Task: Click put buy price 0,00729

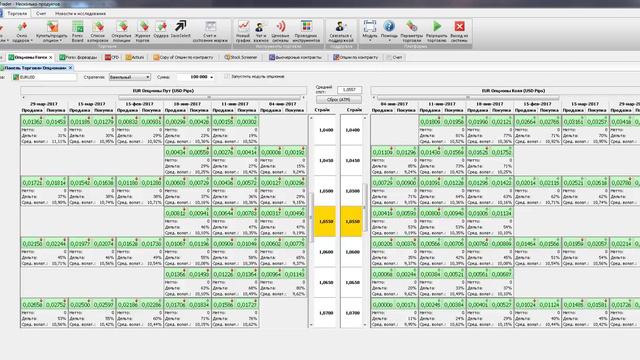Action: (199, 183)
